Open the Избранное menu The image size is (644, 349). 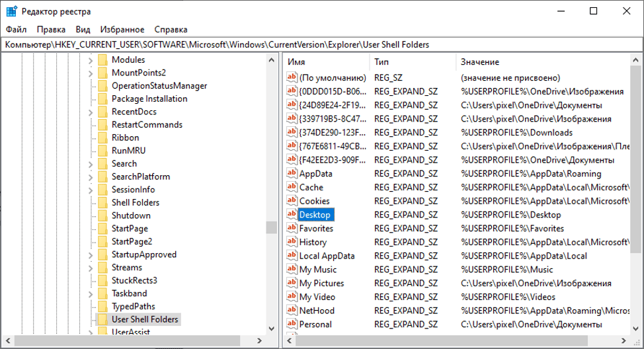pyautogui.click(x=122, y=29)
